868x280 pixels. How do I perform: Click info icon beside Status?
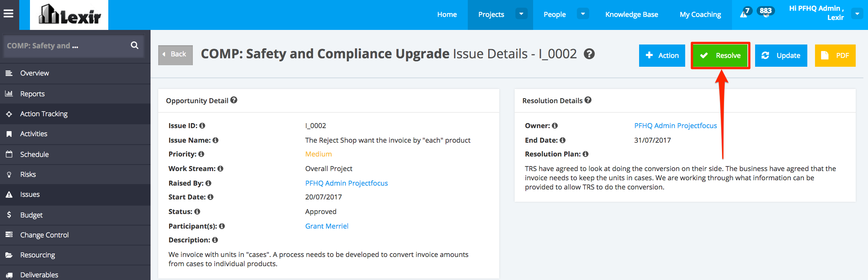pos(197,211)
